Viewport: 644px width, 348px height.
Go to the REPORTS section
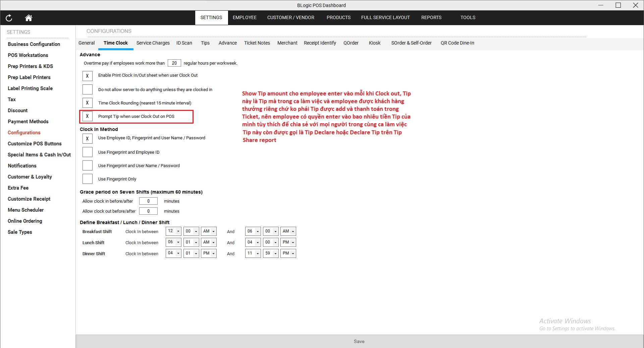click(431, 17)
